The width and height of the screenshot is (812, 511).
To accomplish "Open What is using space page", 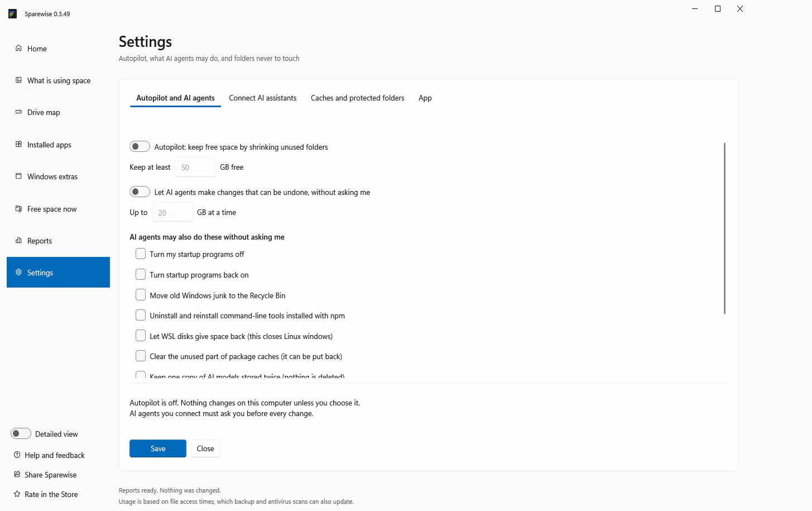I will tap(58, 80).
